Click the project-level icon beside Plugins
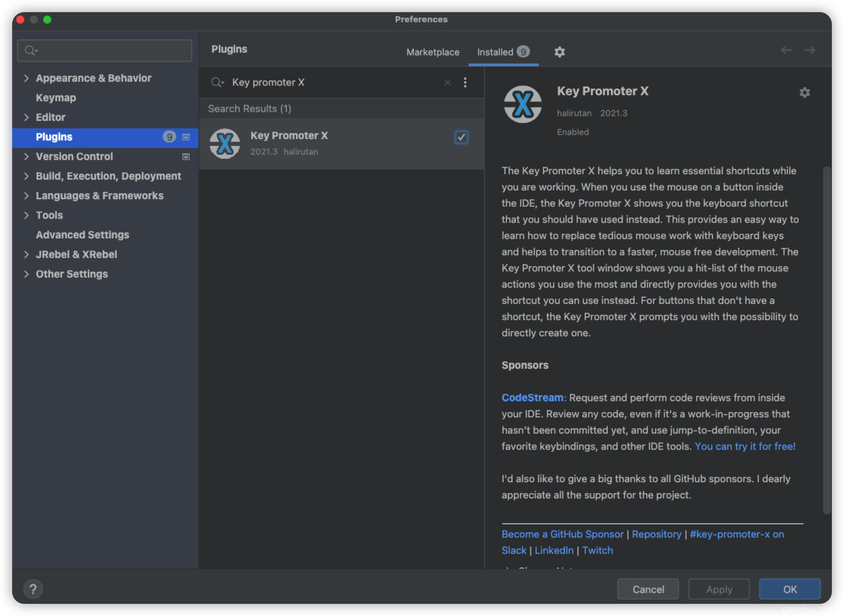Image resolution: width=844 pixels, height=616 pixels. [x=186, y=137]
